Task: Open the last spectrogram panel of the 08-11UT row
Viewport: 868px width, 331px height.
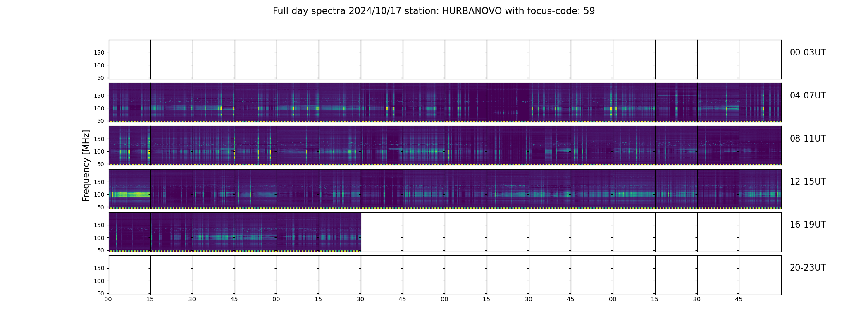Action: [760, 146]
